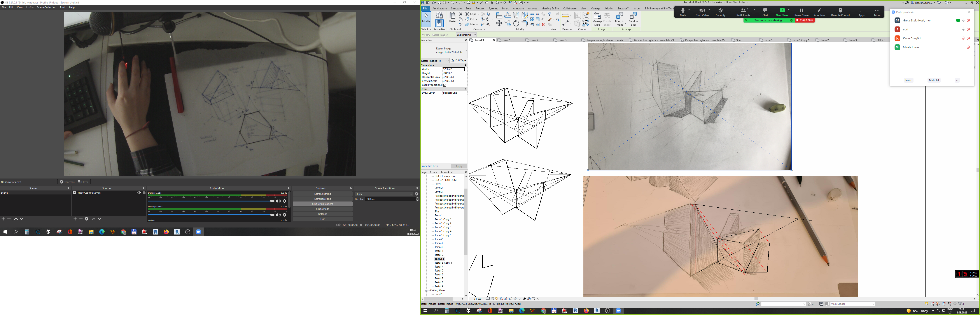
Task: Select the Move tool in Modify panel
Action: (x=499, y=24)
